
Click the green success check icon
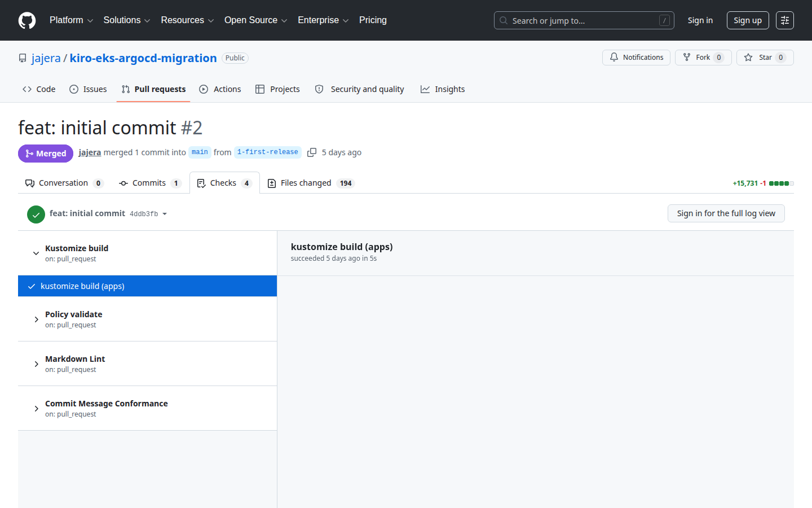(x=36, y=214)
